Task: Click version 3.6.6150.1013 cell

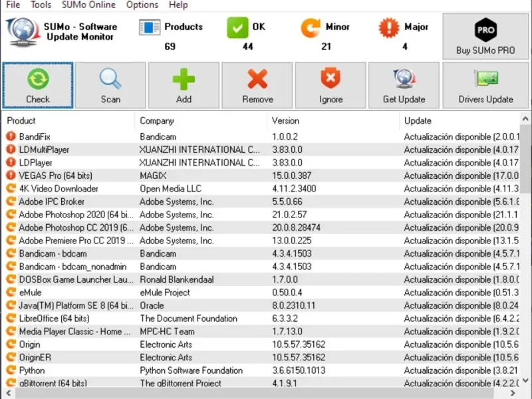Action: [x=299, y=370]
